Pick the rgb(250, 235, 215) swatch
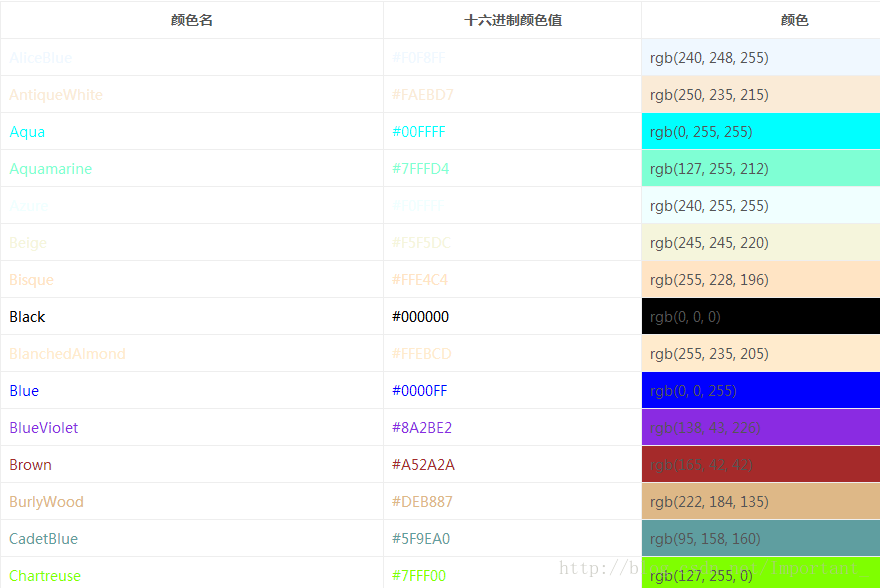 (x=760, y=95)
